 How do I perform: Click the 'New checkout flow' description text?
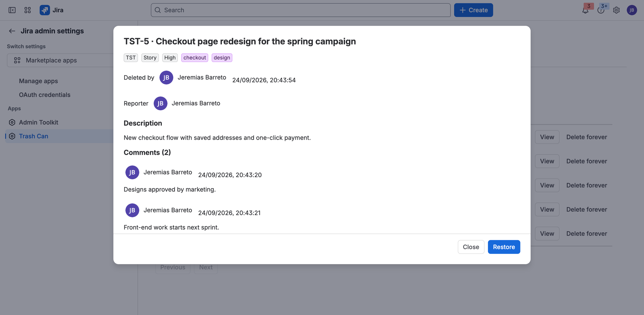(217, 138)
